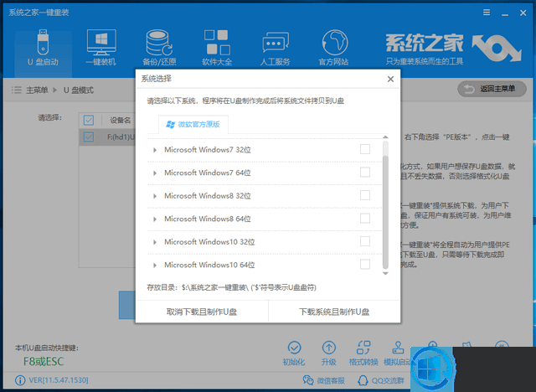Open the 软件大全 software collection icon

[217, 48]
